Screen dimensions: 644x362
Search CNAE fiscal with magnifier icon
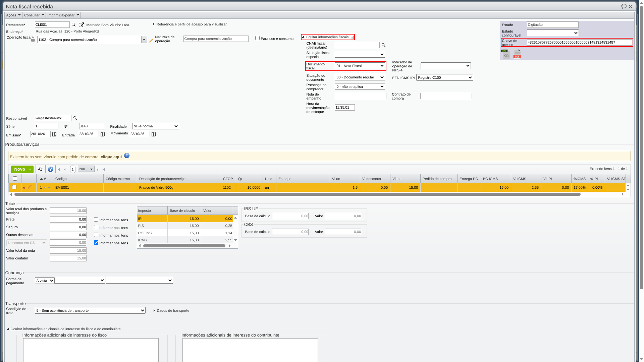383,45
